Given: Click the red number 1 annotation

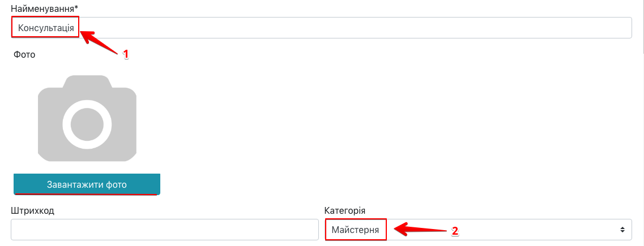Looking at the screenshot, I should (x=126, y=54).
